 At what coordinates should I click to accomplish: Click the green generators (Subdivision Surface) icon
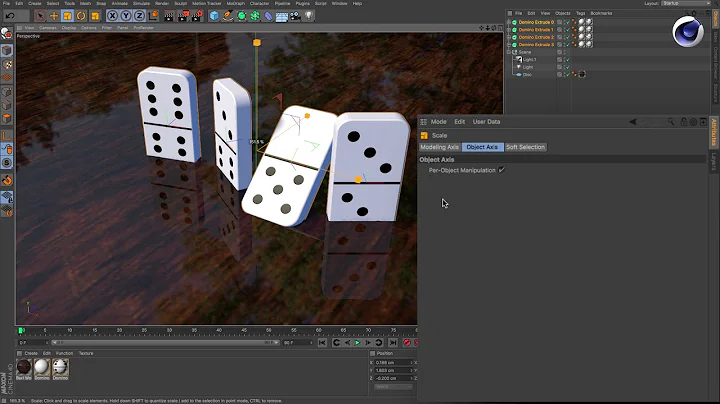[x=242, y=16]
